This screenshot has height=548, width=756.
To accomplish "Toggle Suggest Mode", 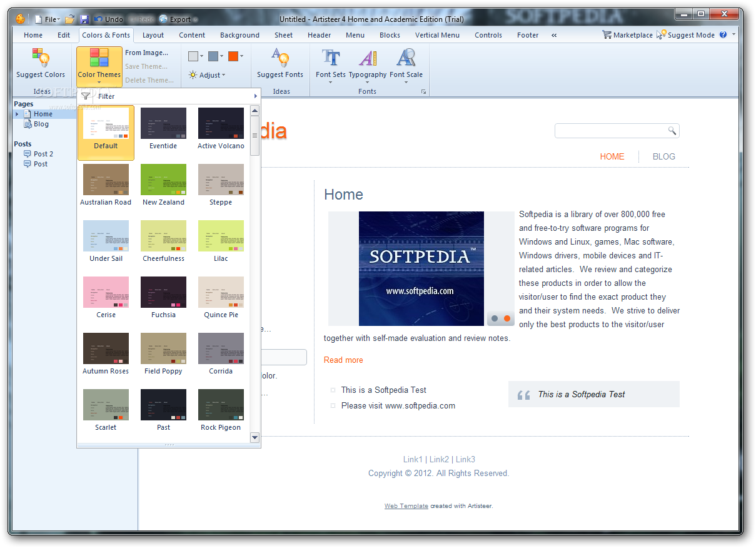I will [686, 35].
